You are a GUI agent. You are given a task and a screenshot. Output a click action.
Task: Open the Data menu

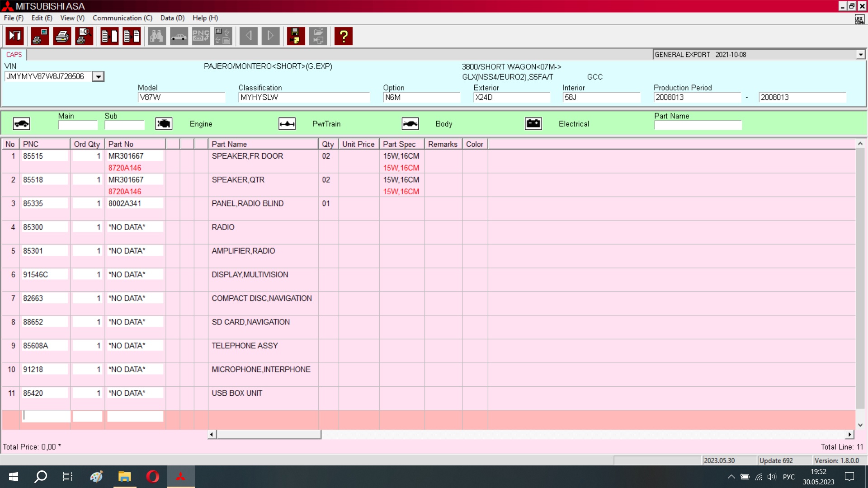pos(172,18)
